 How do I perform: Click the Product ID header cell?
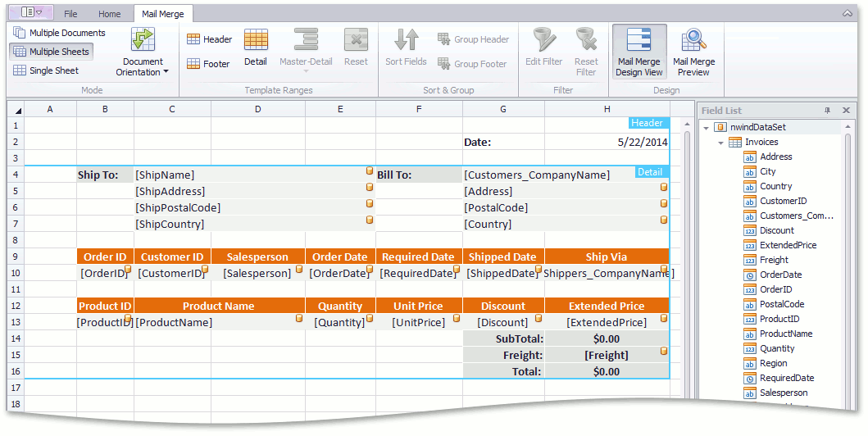click(105, 306)
